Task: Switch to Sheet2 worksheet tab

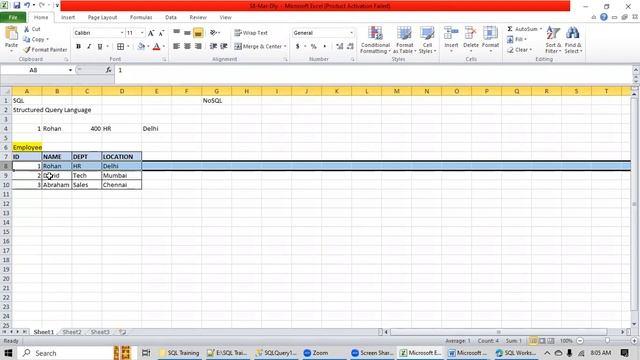Action: tap(72, 332)
